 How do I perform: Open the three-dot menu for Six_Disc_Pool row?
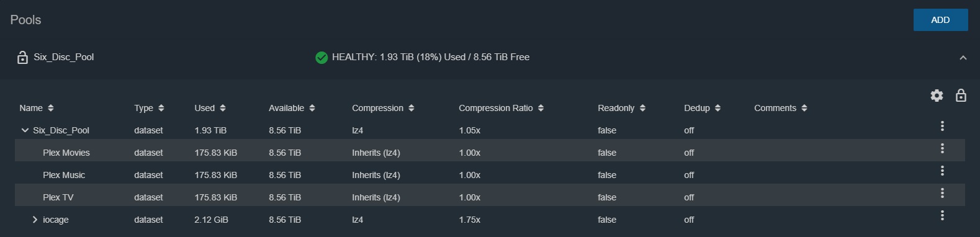pyautogui.click(x=942, y=126)
